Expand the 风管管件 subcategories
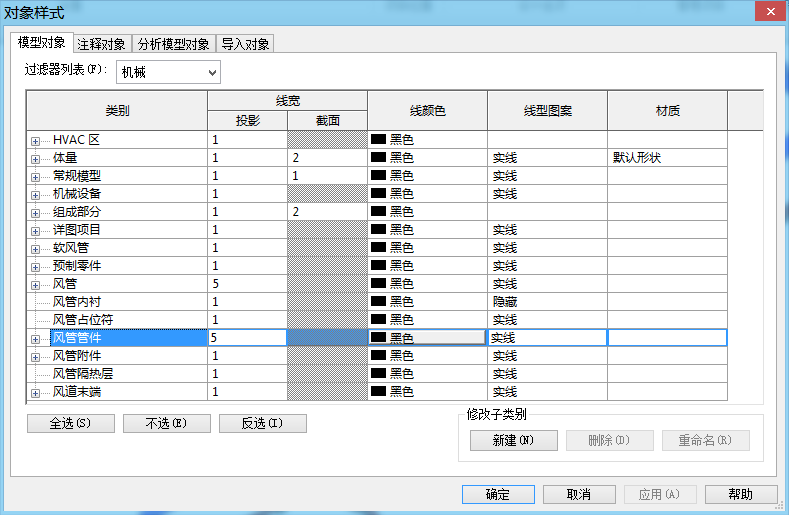Viewport: 789px width, 515px height. pos(35,339)
